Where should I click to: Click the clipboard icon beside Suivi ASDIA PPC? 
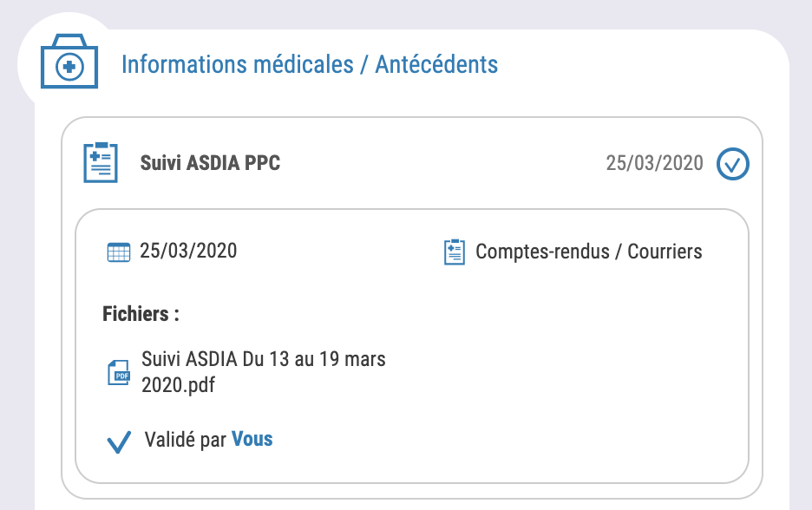[x=101, y=162]
